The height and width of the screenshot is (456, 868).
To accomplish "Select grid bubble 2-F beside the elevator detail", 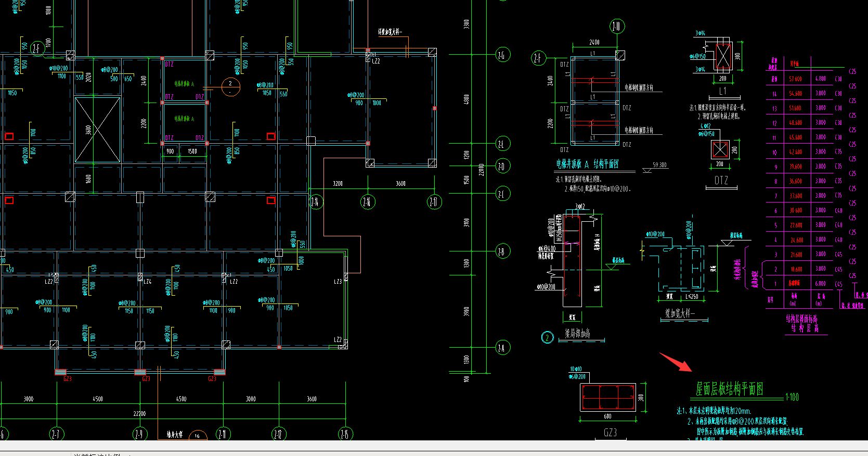I will tap(538, 58).
